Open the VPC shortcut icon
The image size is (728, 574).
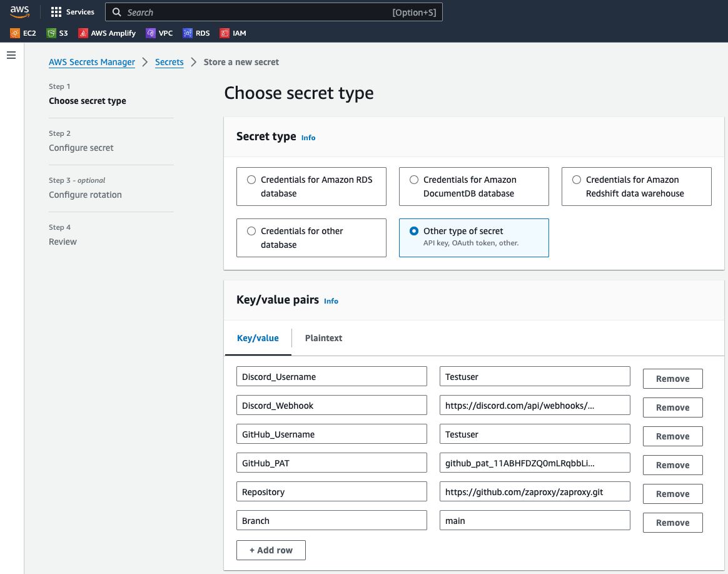pos(151,33)
